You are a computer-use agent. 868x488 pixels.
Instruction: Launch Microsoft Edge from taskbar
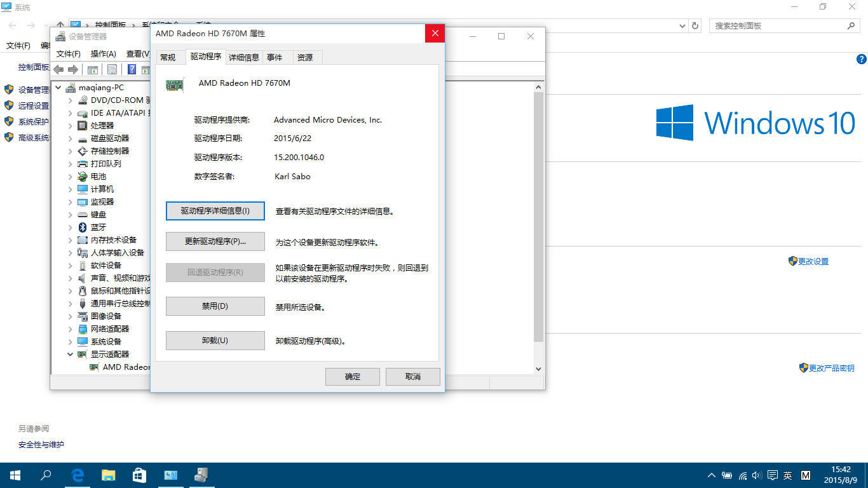78,475
